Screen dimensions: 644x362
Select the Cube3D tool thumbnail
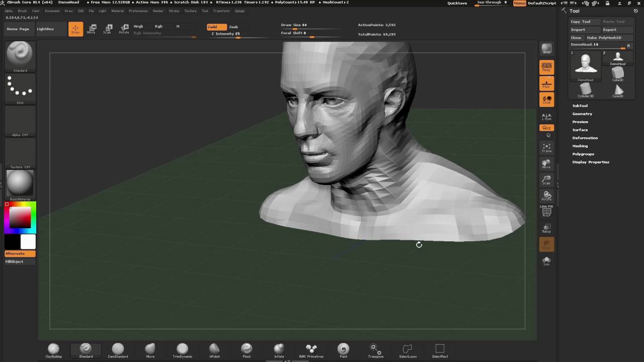pyautogui.click(x=617, y=74)
